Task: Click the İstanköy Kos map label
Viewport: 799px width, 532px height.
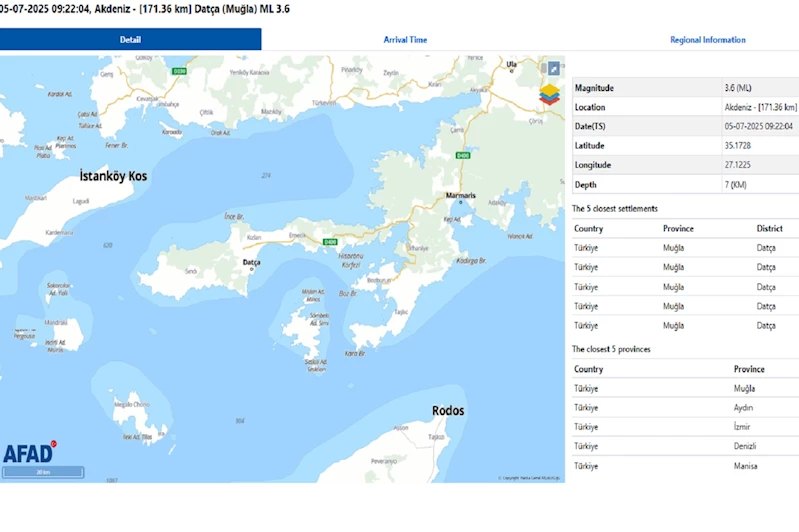Action: (113, 176)
